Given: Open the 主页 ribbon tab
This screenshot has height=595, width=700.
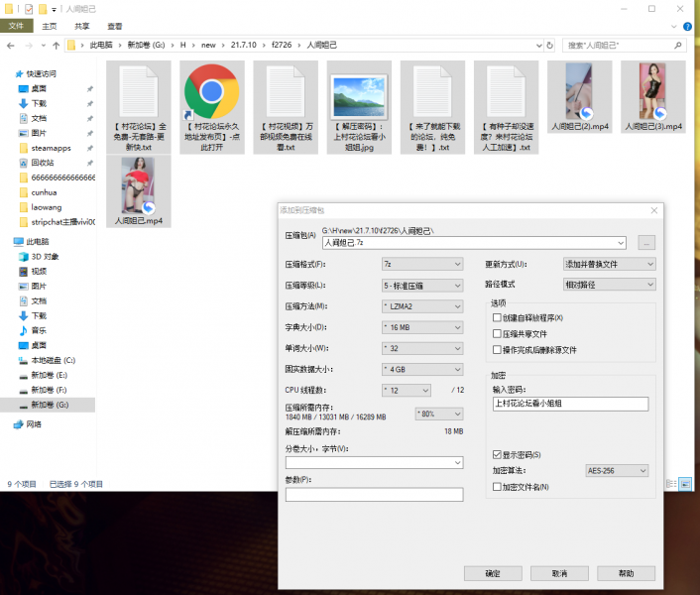Looking at the screenshot, I should (x=49, y=27).
